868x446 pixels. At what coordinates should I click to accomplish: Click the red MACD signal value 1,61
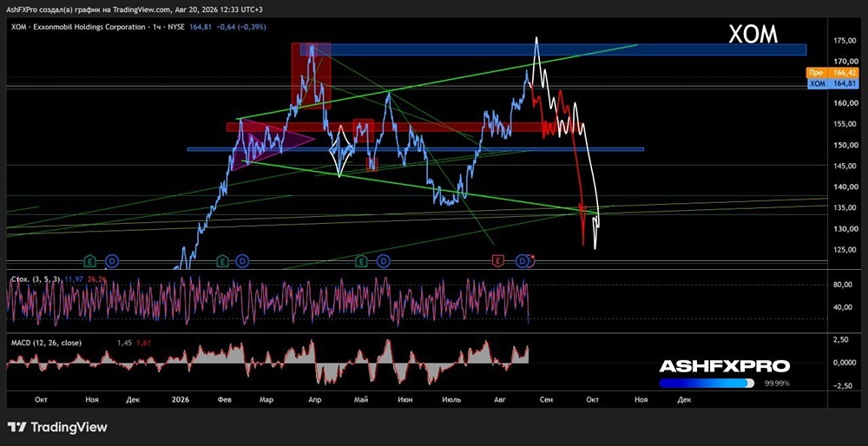pos(143,343)
